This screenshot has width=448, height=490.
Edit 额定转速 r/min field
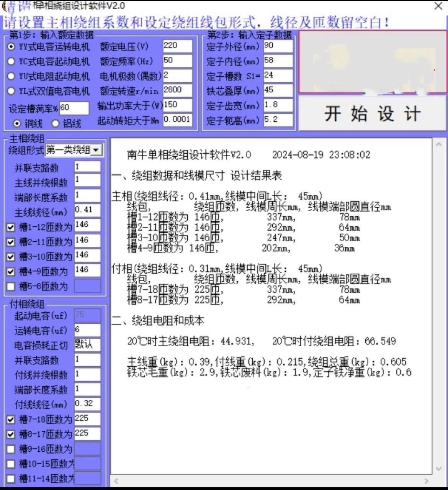(x=177, y=90)
